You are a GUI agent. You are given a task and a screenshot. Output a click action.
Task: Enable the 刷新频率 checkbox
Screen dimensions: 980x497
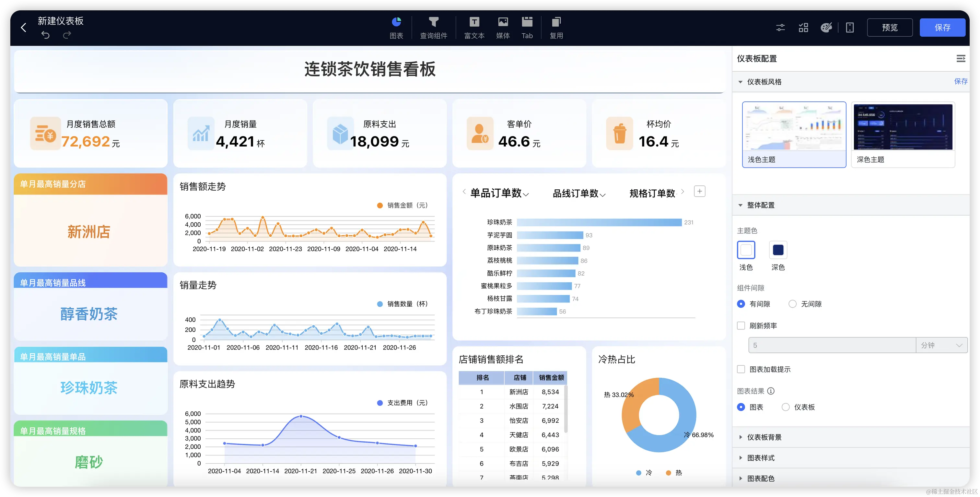coord(741,326)
